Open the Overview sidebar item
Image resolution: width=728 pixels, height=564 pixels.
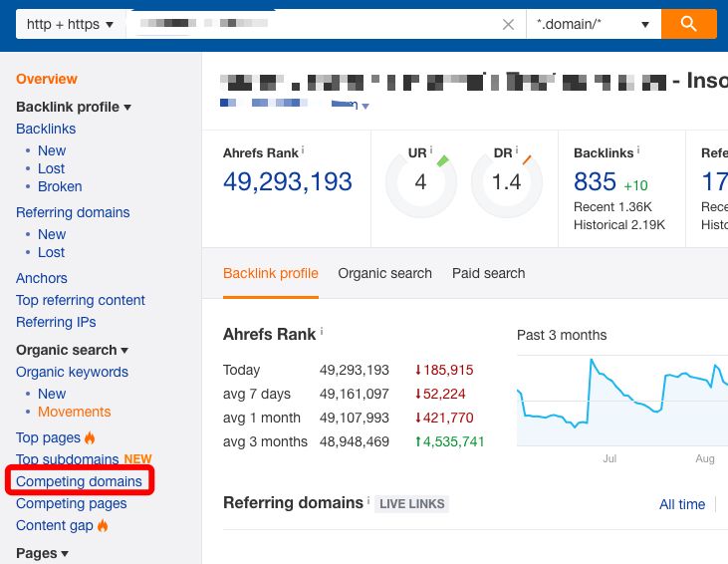point(47,79)
